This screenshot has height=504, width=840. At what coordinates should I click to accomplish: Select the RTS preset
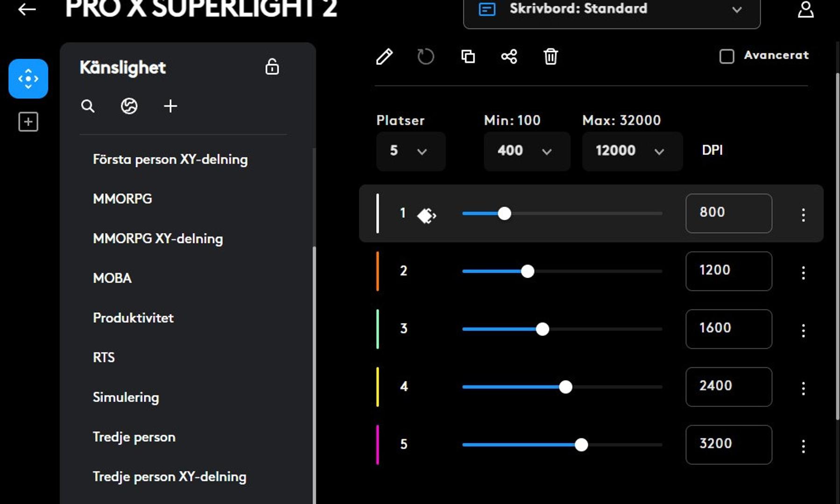click(104, 357)
